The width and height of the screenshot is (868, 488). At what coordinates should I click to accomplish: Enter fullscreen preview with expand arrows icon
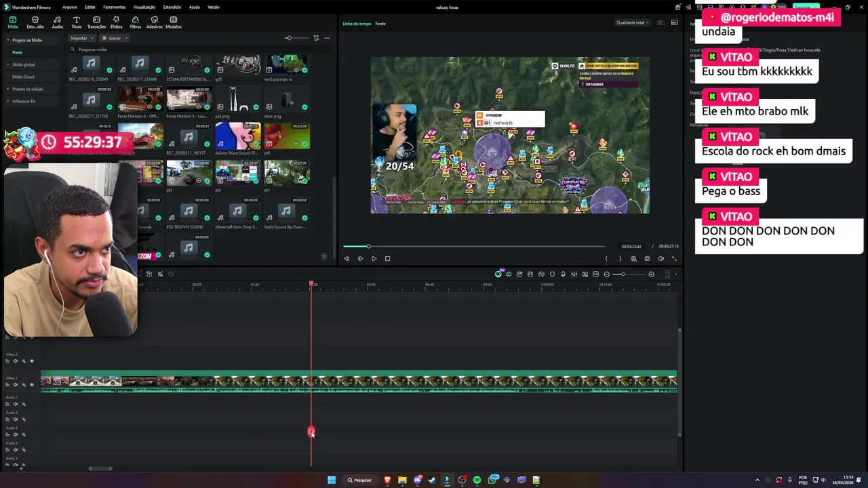point(674,258)
